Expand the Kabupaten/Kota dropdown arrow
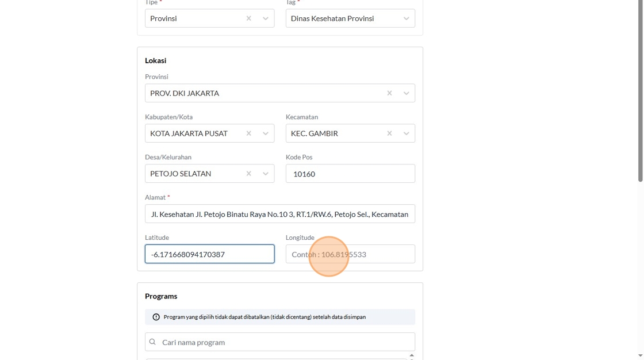This screenshot has width=644, height=360. point(266,133)
